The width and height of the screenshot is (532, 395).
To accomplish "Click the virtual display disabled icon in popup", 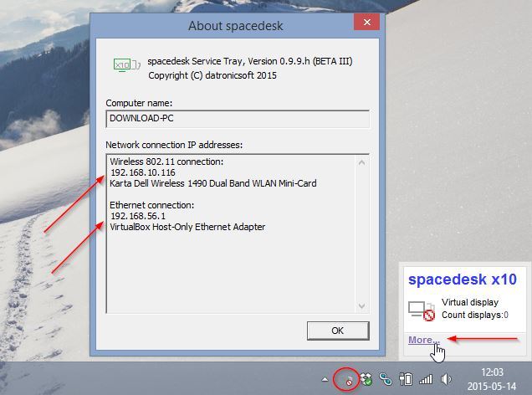I will coord(422,310).
